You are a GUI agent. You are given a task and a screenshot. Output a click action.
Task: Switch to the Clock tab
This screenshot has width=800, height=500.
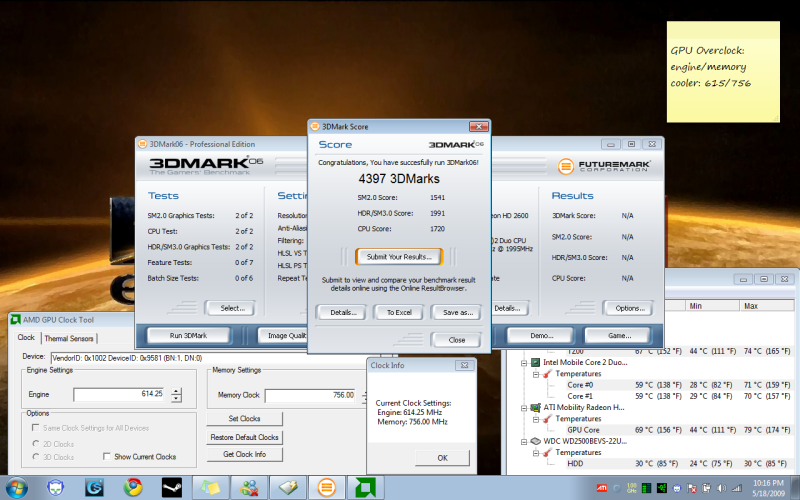[26, 337]
